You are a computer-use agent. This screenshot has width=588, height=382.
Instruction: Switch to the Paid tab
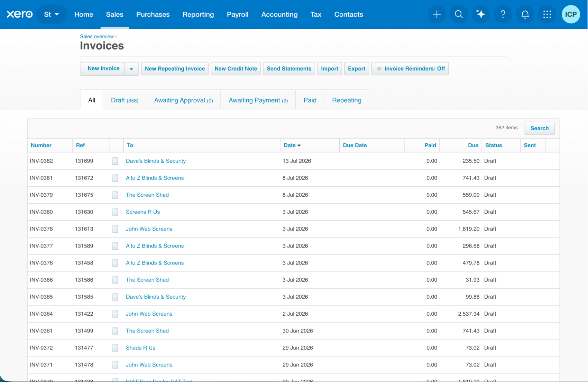pos(310,100)
